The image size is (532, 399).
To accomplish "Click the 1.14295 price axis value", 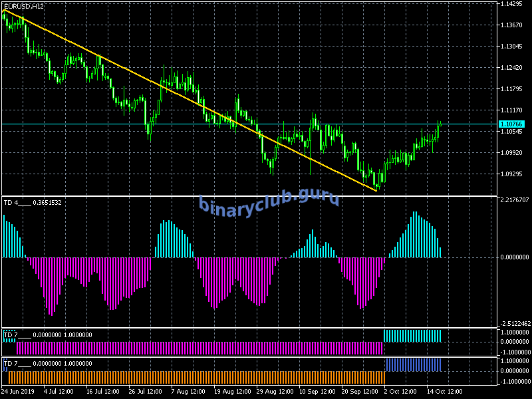I will tap(514, 4).
